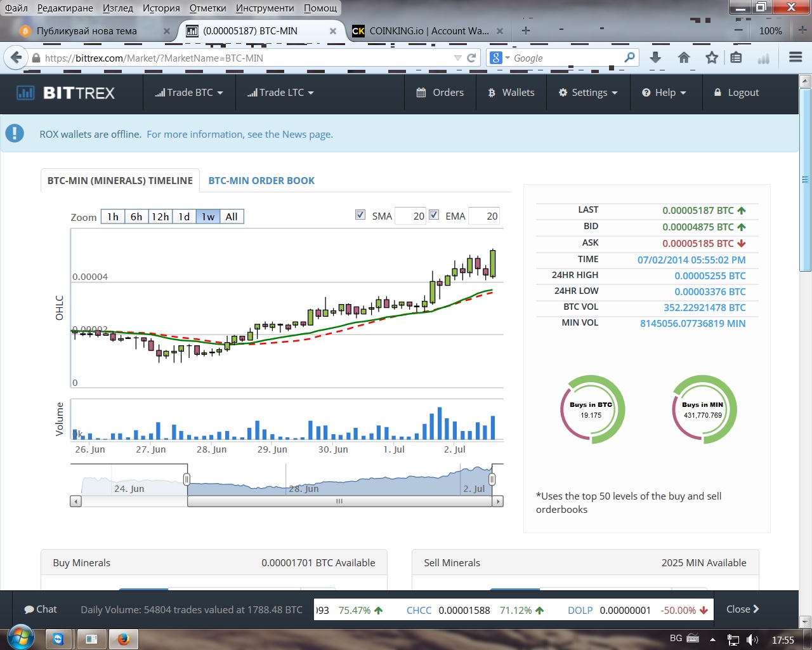Image resolution: width=812 pixels, height=650 pixels.
Task: Close the BTC-MIN browser tab
Action: point(333,30)
